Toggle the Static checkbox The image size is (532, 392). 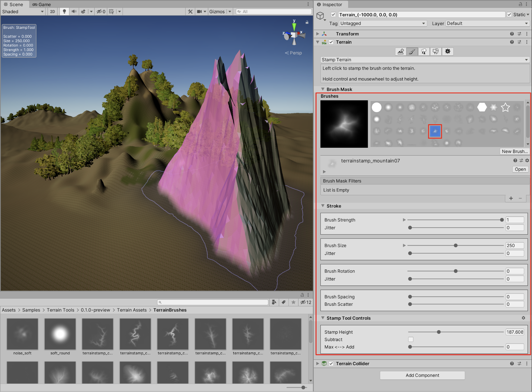(x=509, y=15)
